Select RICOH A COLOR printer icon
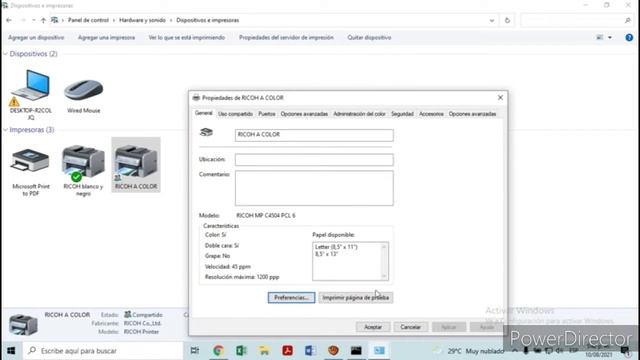This screenshot has width=640, height=360. (x=136, y=164)
